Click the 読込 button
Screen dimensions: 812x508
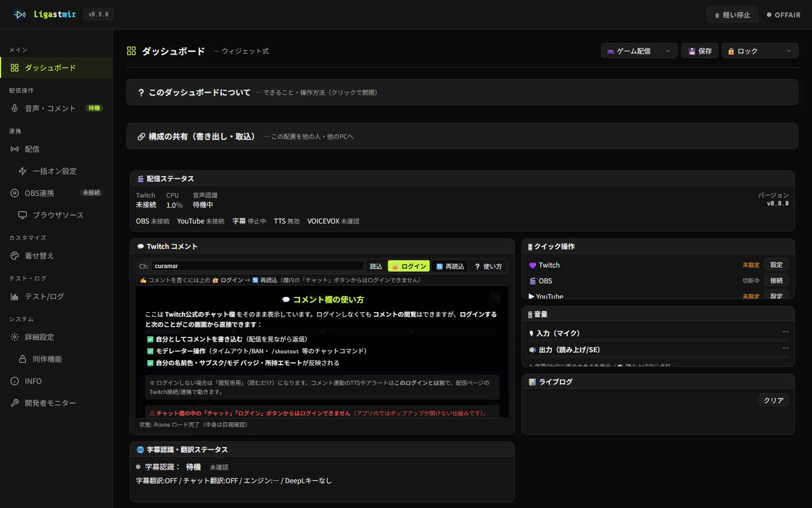(376, 266)
